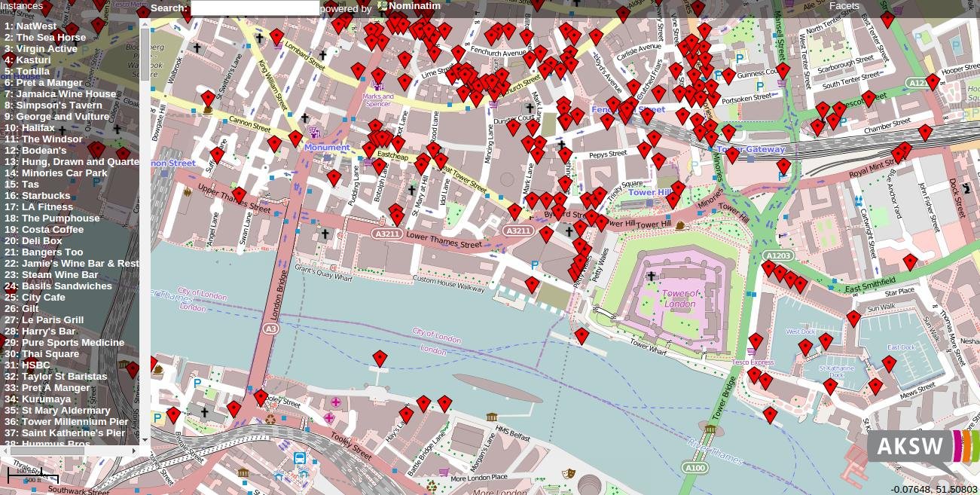Click the AKSW logo

click(922, 450)
